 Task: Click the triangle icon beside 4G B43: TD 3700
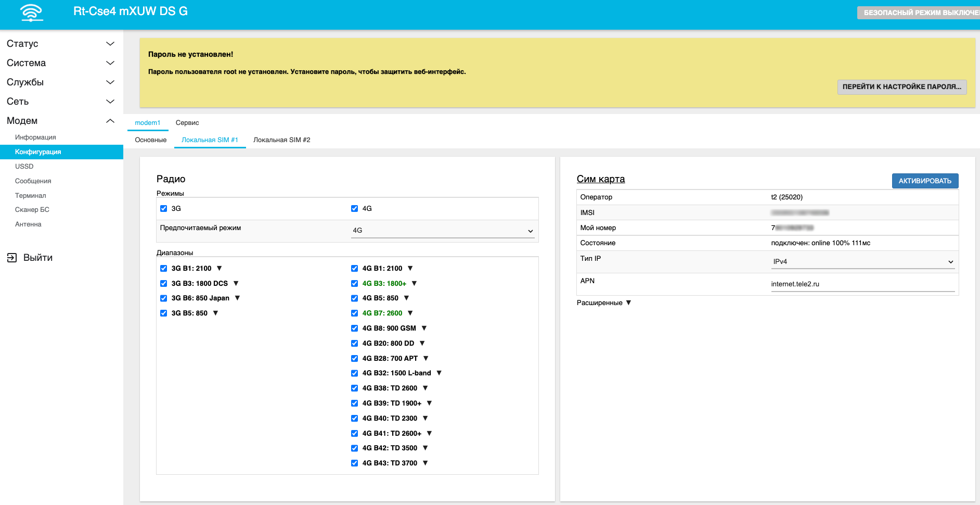pos(425,463)
